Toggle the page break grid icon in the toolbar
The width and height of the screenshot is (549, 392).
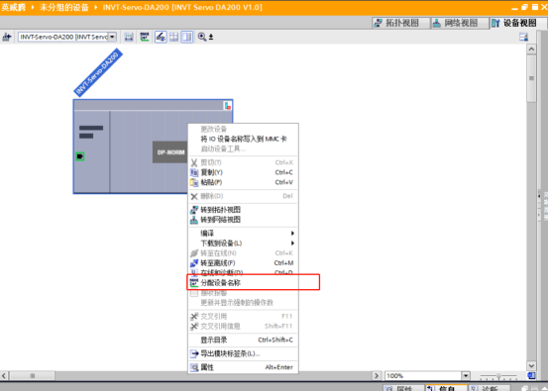pos(173,37)
